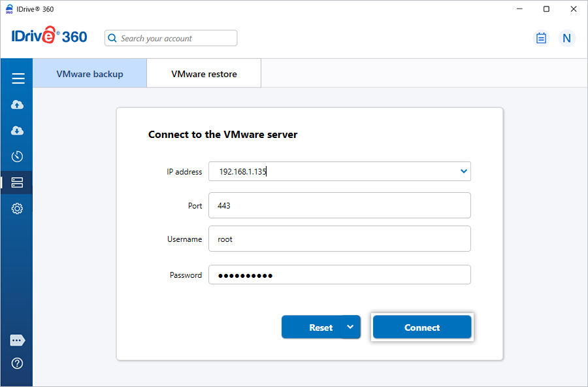Click the Connect button
Image resolution: width=588 pixels, height=387 pixels.
point(422,328)
